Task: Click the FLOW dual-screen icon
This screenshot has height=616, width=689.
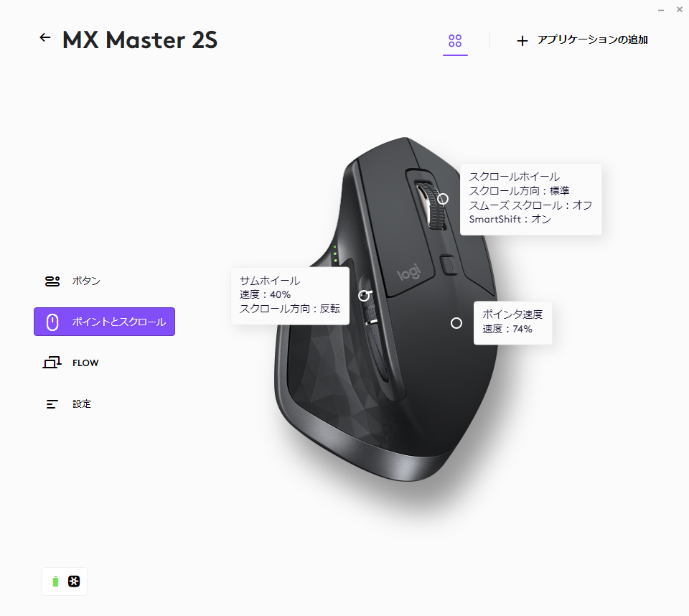Action: [52, 363]
